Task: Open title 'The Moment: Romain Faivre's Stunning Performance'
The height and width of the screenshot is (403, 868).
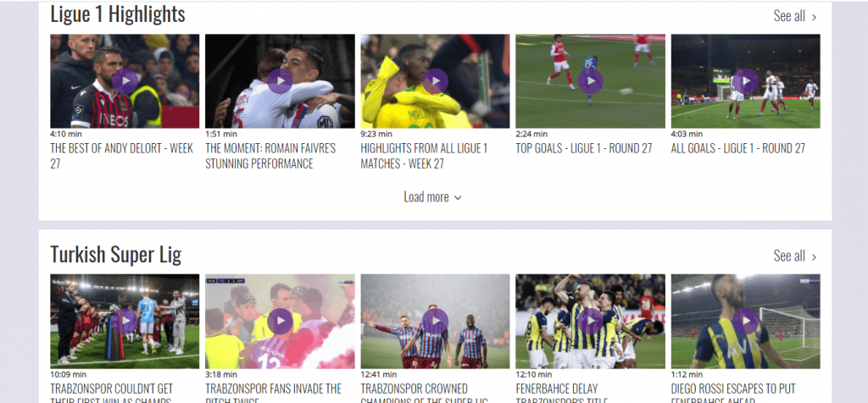Action: coord(270,156)
